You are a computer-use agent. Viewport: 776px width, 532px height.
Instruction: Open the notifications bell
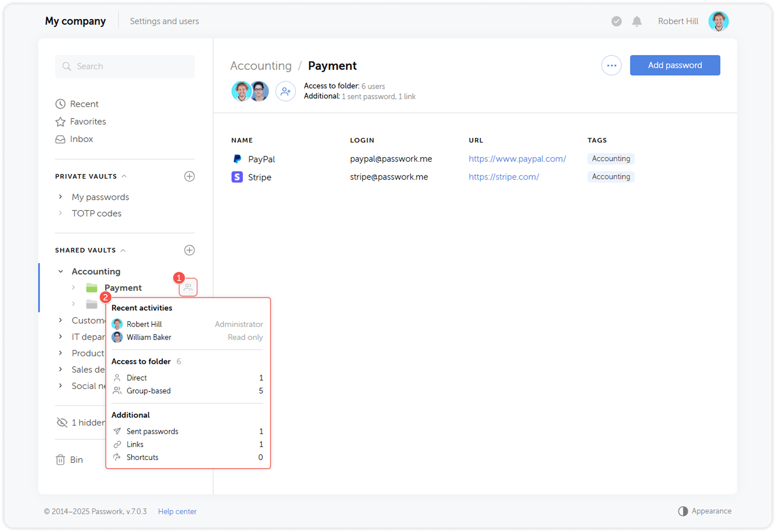[636, 21]
